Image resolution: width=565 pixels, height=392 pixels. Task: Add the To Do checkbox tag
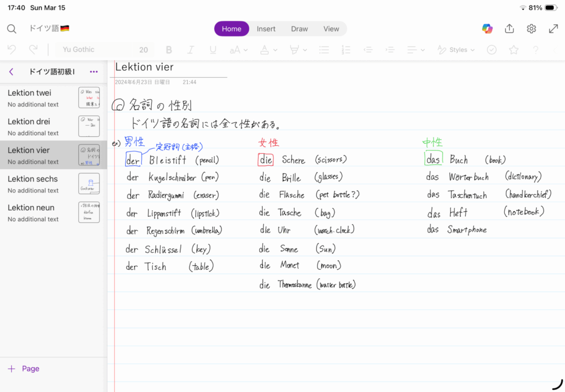(492, 50)
